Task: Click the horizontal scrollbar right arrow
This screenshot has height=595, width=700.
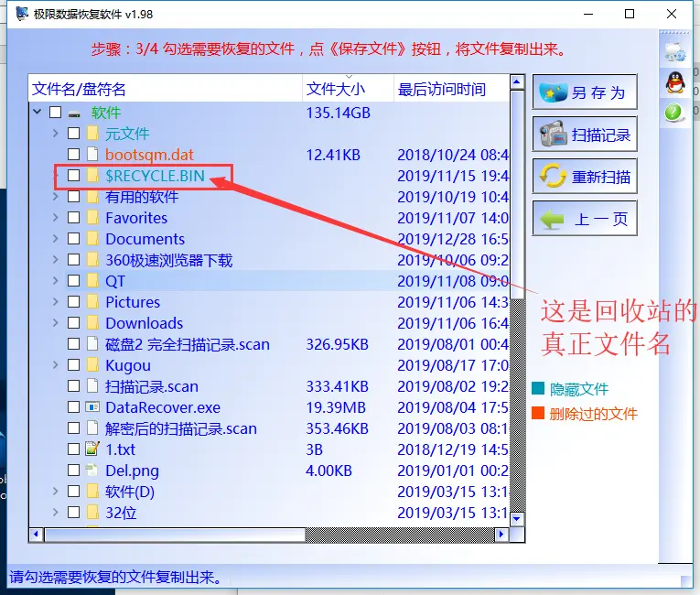Action: pyautogui.click(x=501, y=535)
